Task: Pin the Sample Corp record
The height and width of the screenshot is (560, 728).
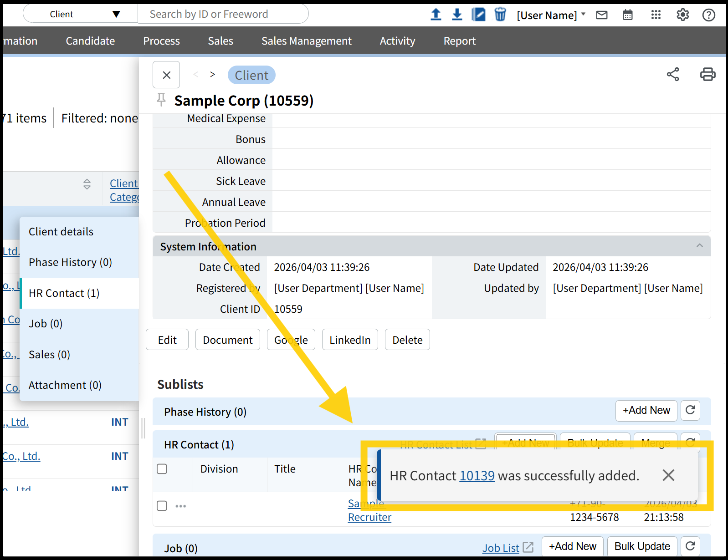Action: 161,100
